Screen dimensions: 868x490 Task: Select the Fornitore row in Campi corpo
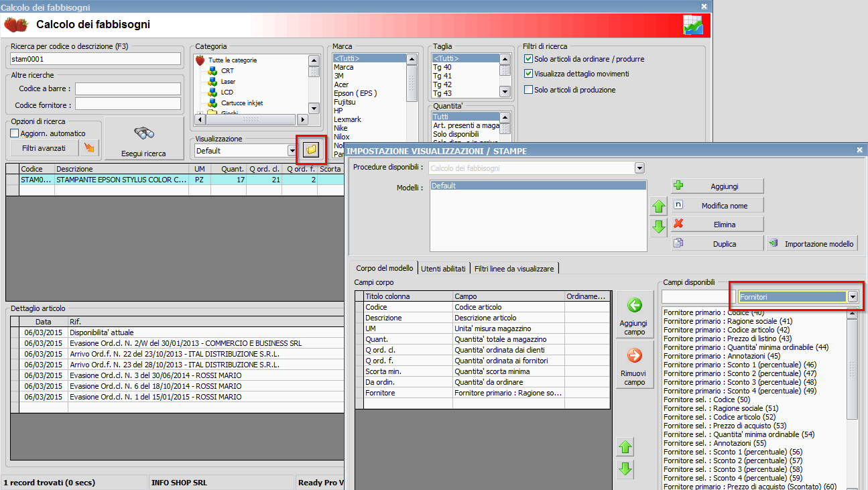click(x=483, y=393)
